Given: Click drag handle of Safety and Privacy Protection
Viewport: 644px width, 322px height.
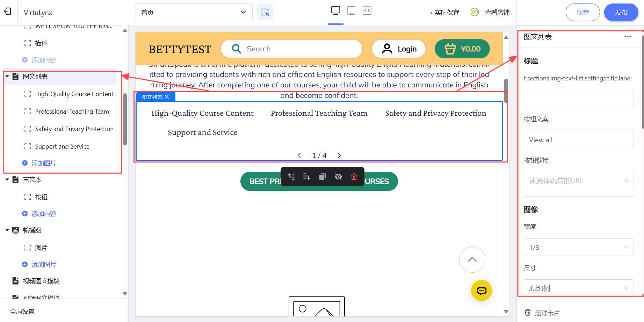Looking at the screenshot, I should pyautogui.click(x=28, y=129).
